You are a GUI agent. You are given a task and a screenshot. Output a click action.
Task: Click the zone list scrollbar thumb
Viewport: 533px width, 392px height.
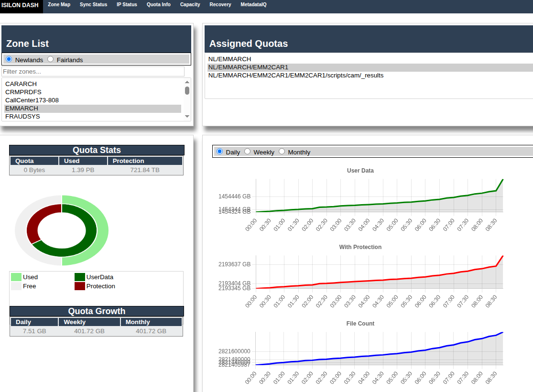pos(187,90)
